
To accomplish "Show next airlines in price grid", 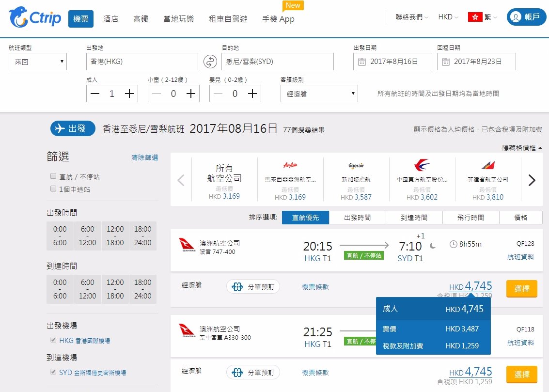I will (532, 180).
